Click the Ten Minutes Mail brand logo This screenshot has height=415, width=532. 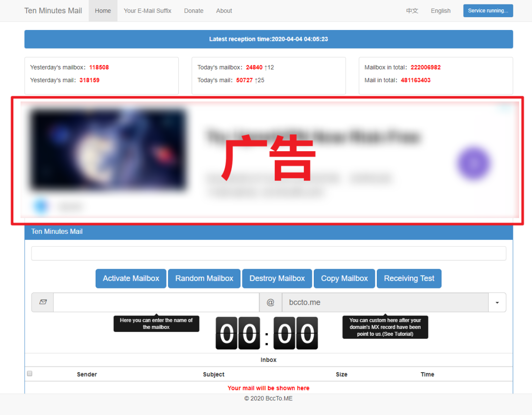(53, 11)
